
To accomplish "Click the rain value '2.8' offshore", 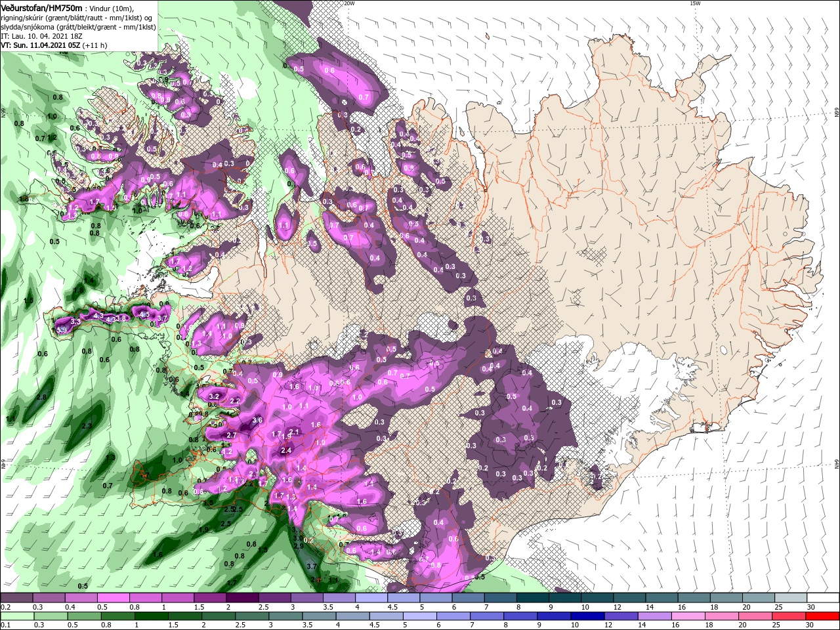I will click(41, 398).
